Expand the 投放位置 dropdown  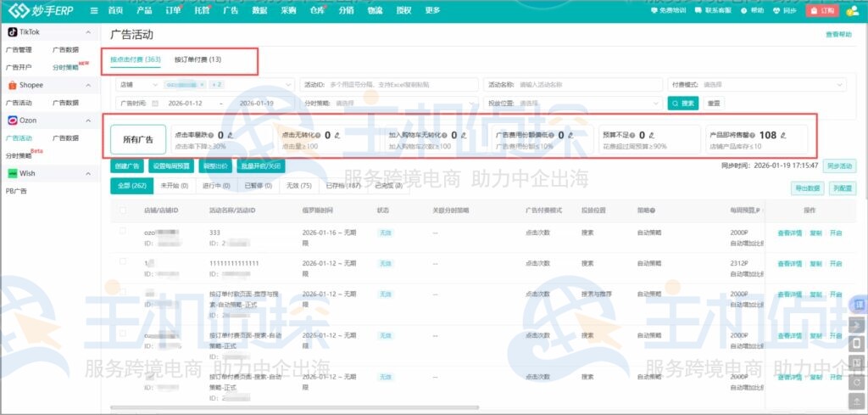575,103
